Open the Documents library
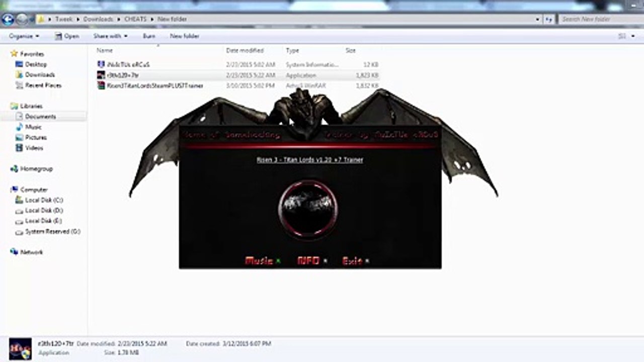 40,117
